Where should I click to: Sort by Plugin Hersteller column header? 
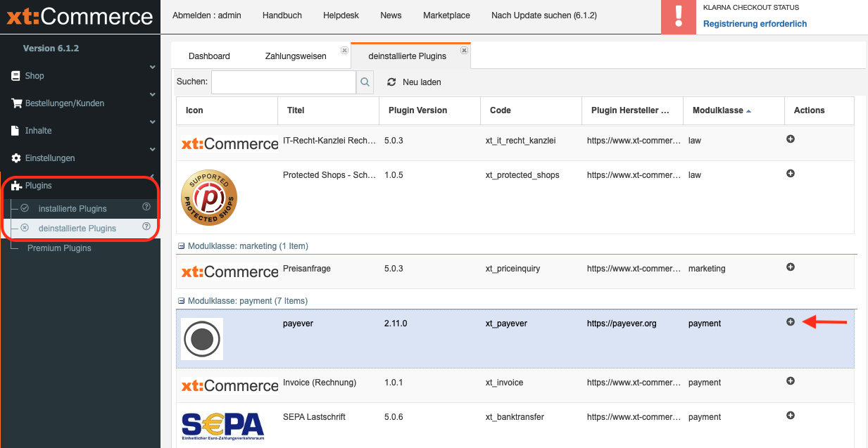coord(633,110)
